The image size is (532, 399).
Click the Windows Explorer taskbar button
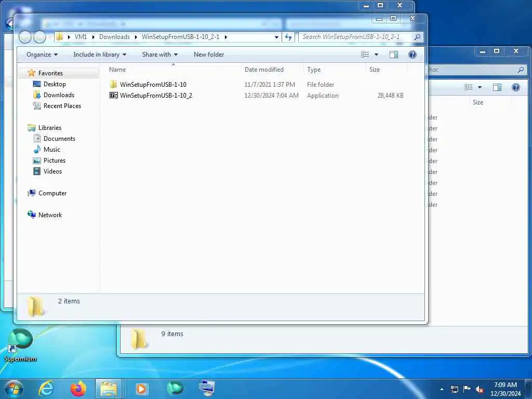coord(109,389)
